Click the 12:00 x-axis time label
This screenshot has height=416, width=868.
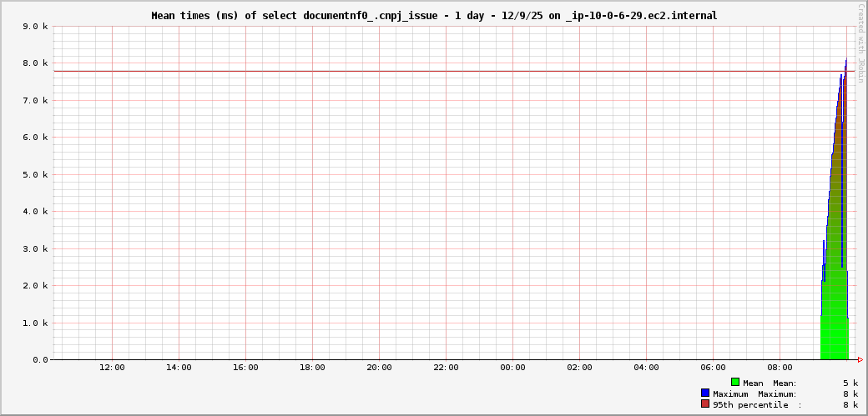click(x=112, y=368)
